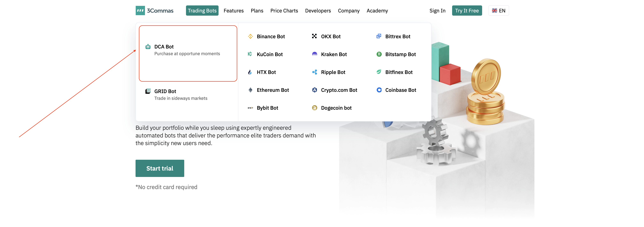This screenshot has height=227, width=644.
Task: Click the DCA Bot robot icon
Action: click(x=148, y=47)
